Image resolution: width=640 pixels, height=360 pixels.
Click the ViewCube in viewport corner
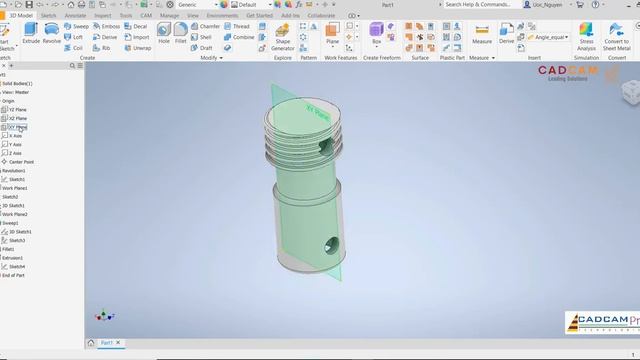630,92
